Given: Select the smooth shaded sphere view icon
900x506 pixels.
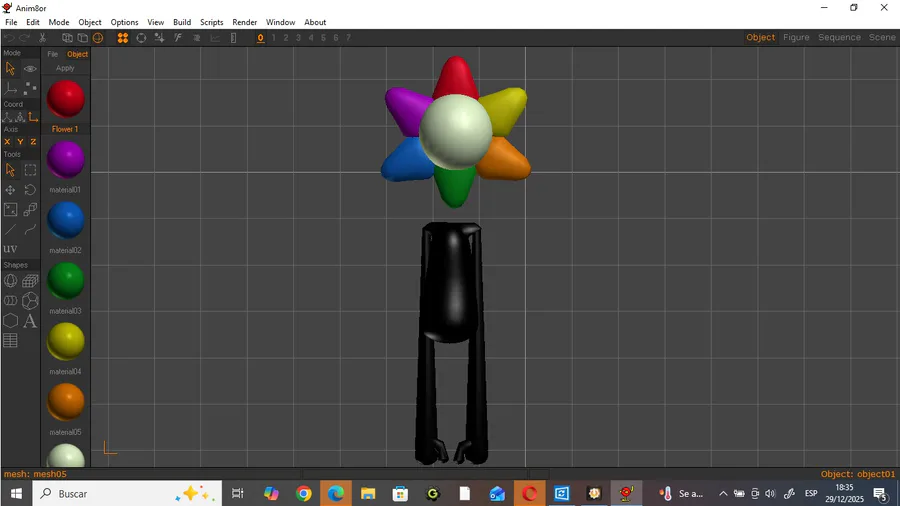Looking at the screenshot, I should click(x=98, y=38).
